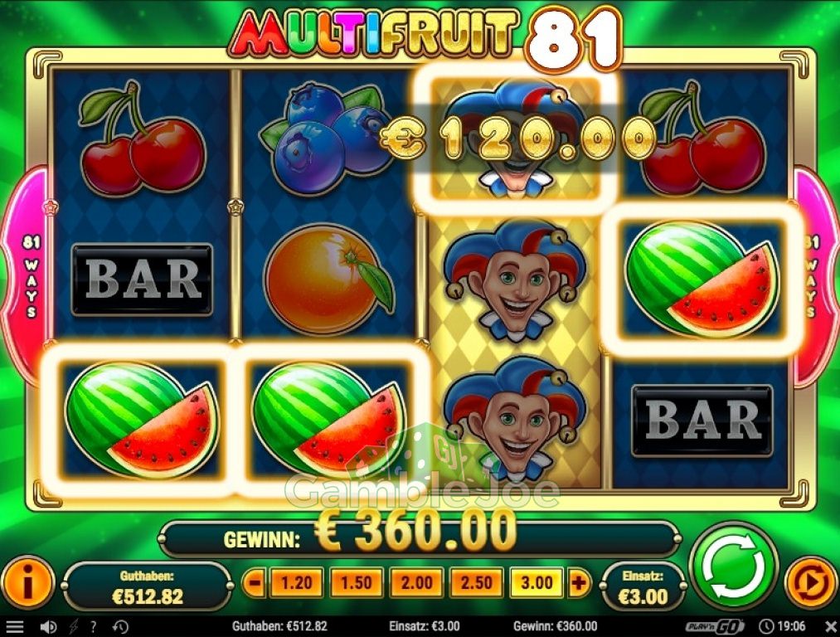840x637 pixels.
Task: Open game history clock icon
Action: point(121,626)
